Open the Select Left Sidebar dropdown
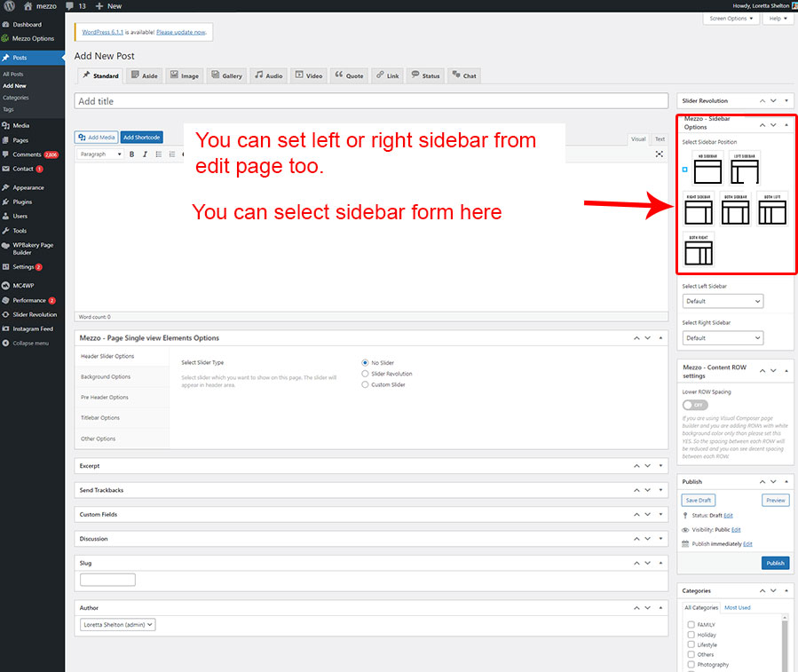This screenshot has height=672, width=798. [723, 302]
